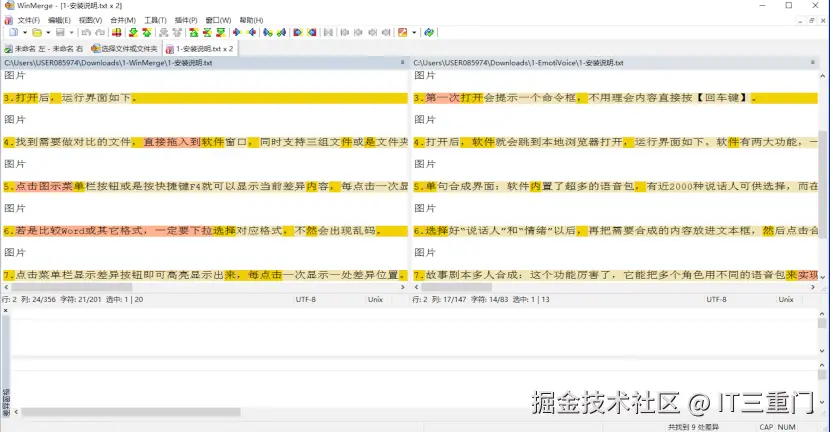Click the left pane WinMerge file path header
Screen dimensions: 830x432
coord(202,62)
